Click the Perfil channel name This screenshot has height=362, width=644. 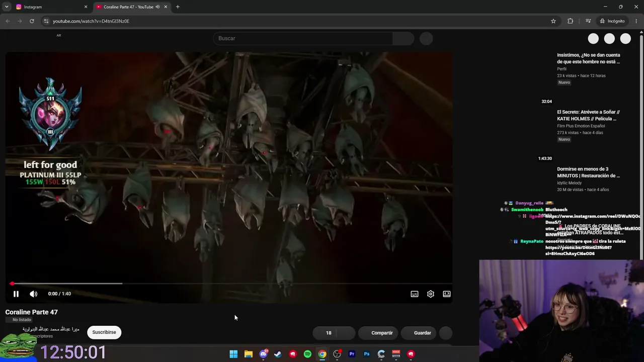(x=561, y=69)
